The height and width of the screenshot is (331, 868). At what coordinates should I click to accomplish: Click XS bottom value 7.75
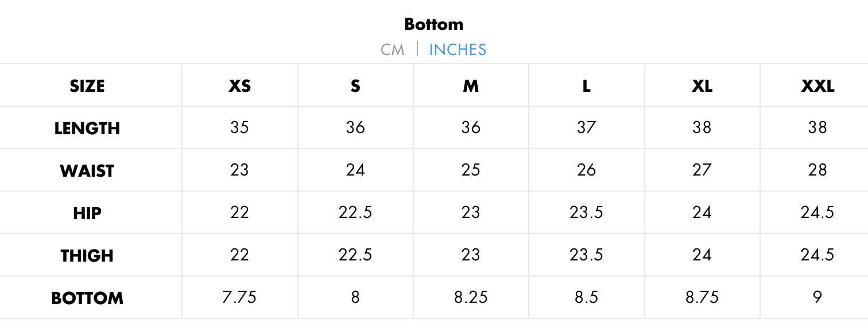point(239,297)
